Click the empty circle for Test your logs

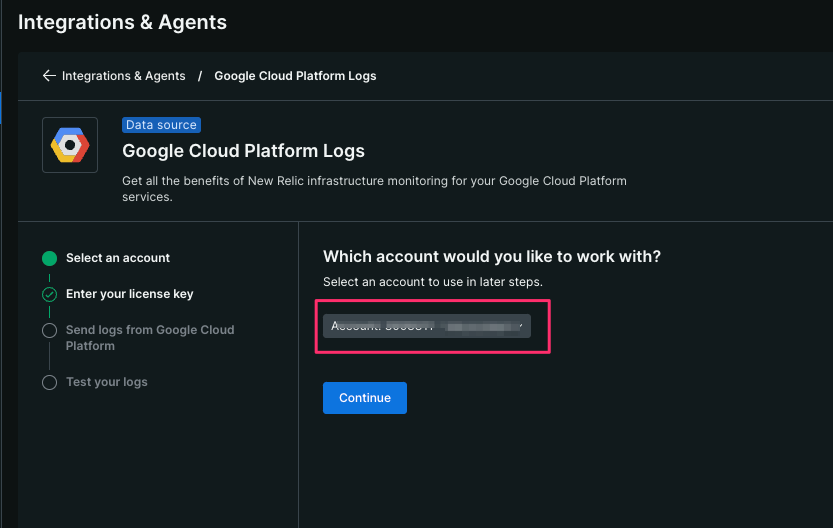(x=49, y=382)
